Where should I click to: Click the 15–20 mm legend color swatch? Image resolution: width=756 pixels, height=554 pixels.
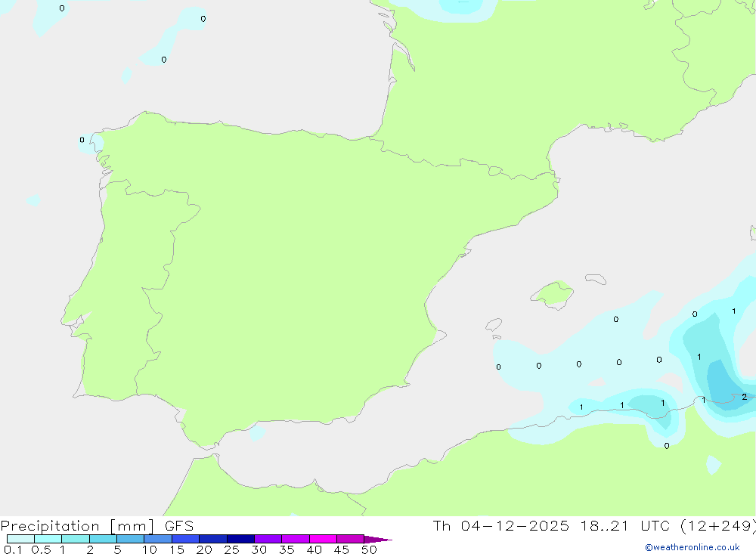click(186, 539)
